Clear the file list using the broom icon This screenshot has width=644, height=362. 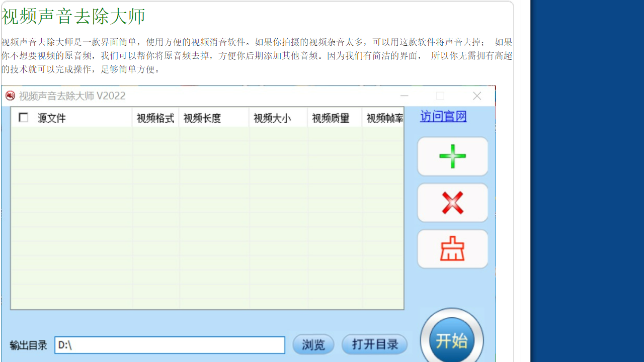pyautogui.click(x=451, y=248)
